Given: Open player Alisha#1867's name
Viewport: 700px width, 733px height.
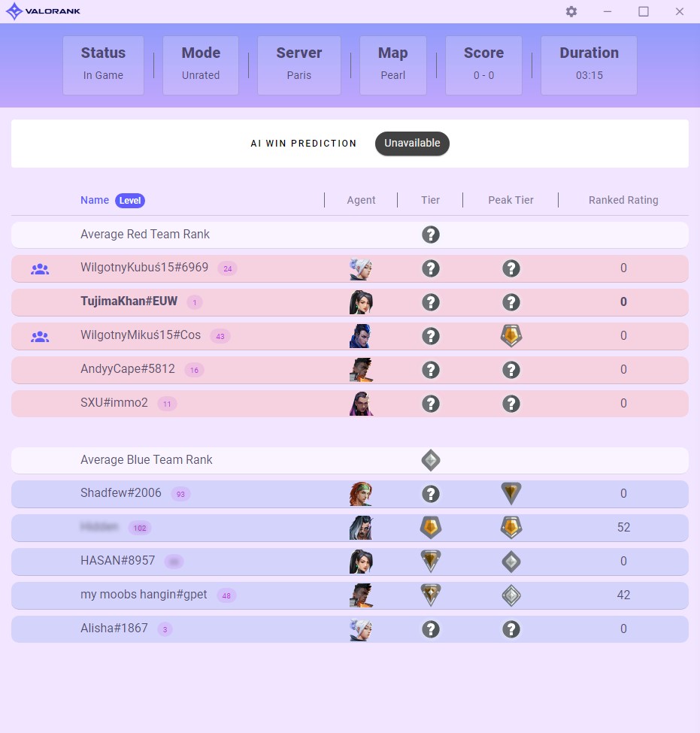Looking at the screenshot, I should (x=114, y=629).
